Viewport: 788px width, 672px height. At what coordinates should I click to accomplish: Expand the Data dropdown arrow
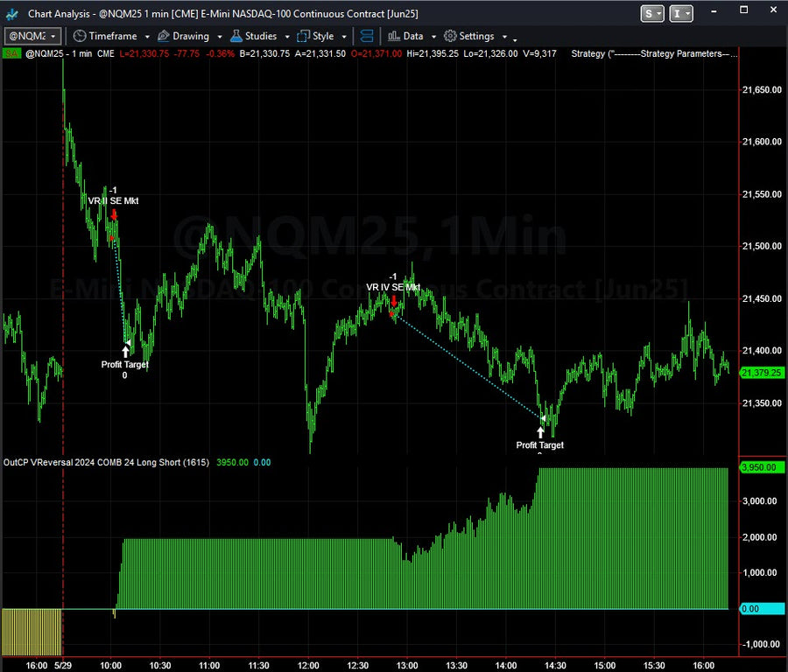click(x=433, y=37)
